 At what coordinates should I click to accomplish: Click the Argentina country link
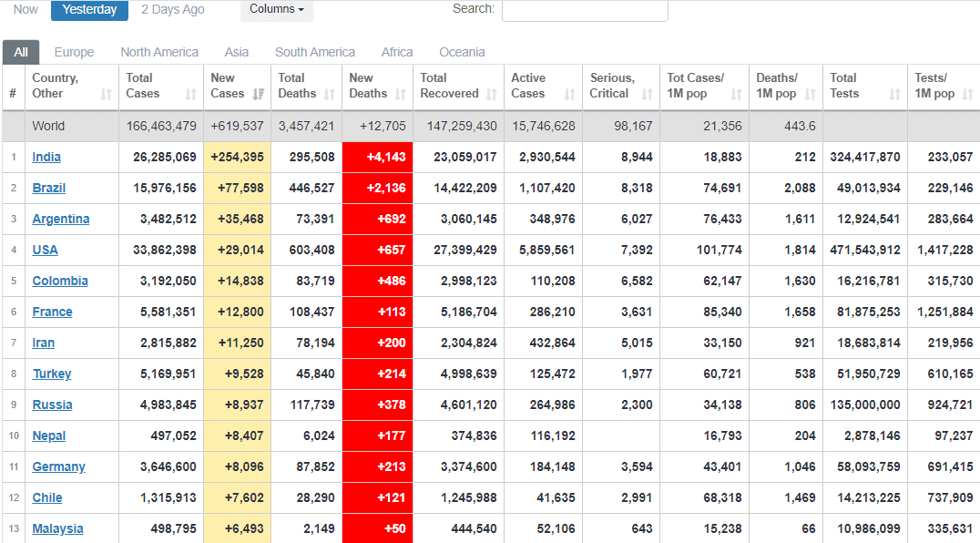[61, 219]
